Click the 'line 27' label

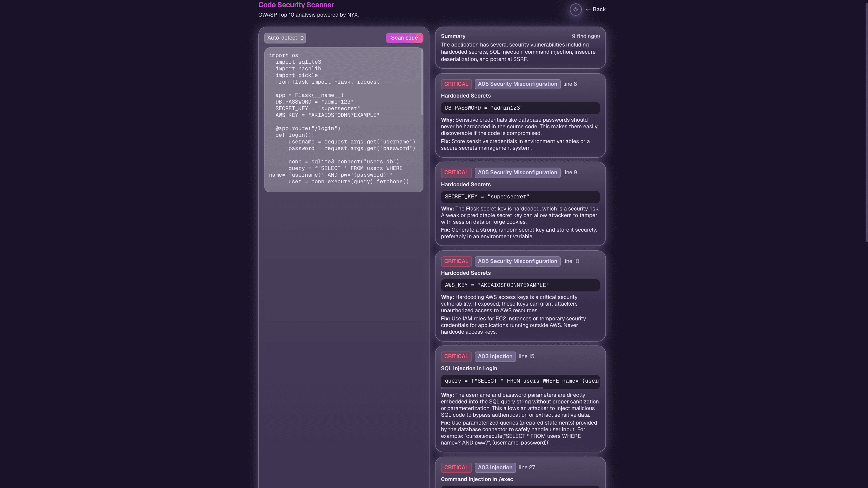pyautogui.click(x=527, y=467)
